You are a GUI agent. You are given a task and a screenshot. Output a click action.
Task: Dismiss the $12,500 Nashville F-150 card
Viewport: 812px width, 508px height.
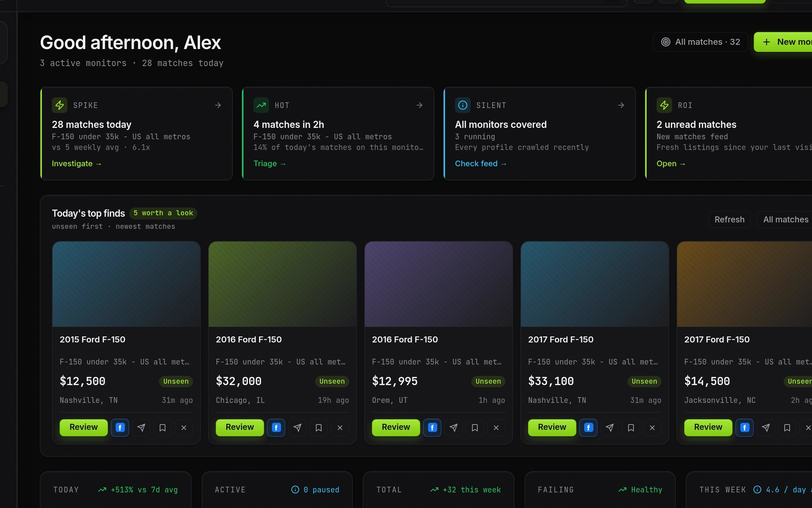tap(184, 427)
